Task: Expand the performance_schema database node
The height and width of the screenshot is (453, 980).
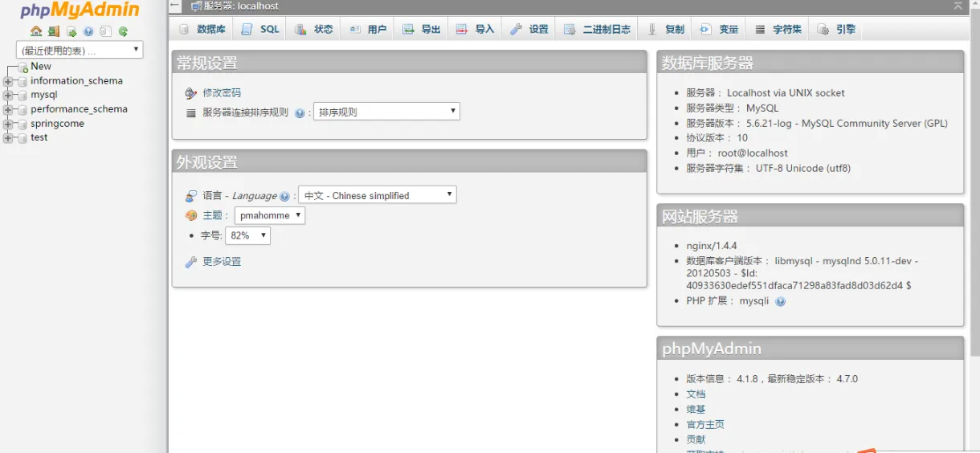Action: [x=9, y=110]
